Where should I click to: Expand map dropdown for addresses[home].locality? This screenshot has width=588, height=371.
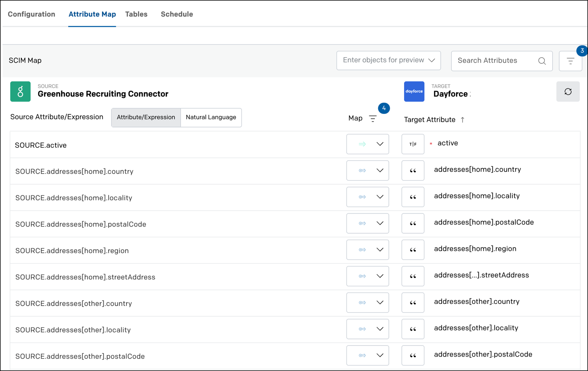click(380, 197)
